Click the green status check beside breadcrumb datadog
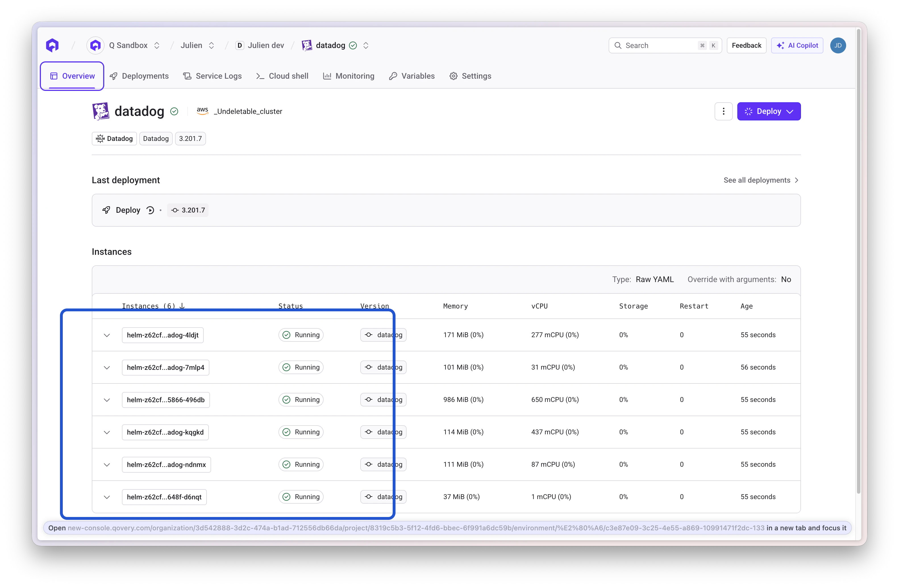 (353, 45)
